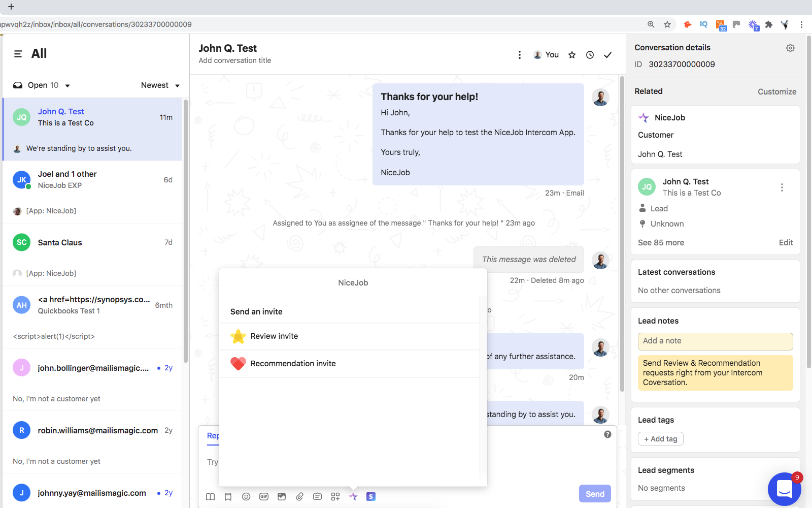
Task: Select Review invite in the NiceJob popup
Action: tap(274, 336)
